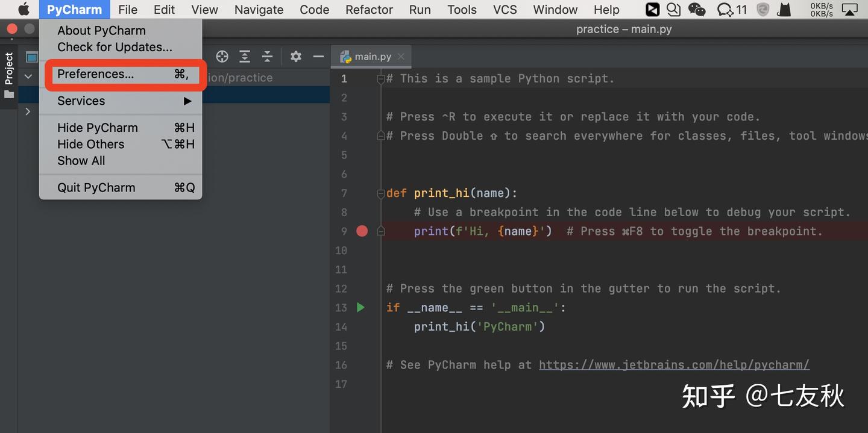Screen dimensions: 868x433
Task: Click the Expand All icon in Project toolbar
Action: pyautogui.click(x=245, y=57)
